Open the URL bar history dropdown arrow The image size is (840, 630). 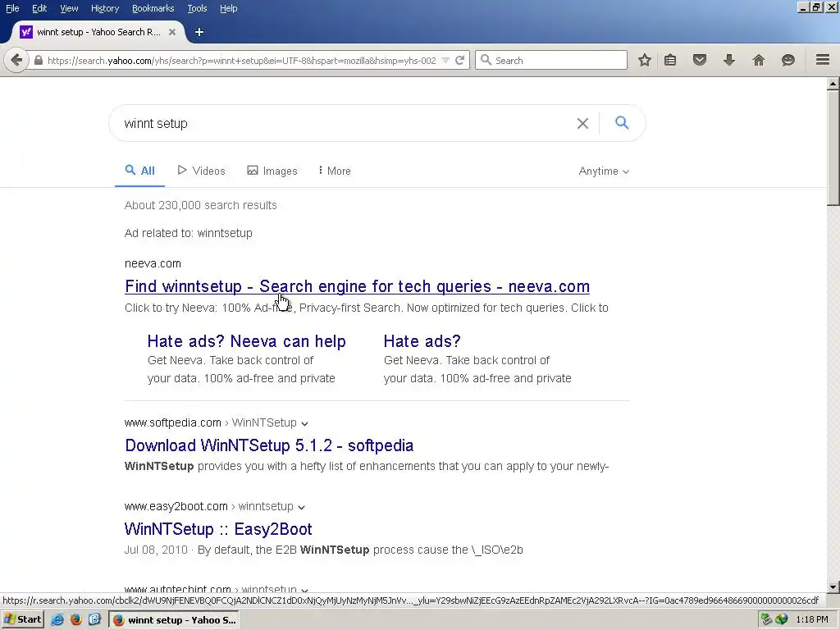tap(445, 61)
